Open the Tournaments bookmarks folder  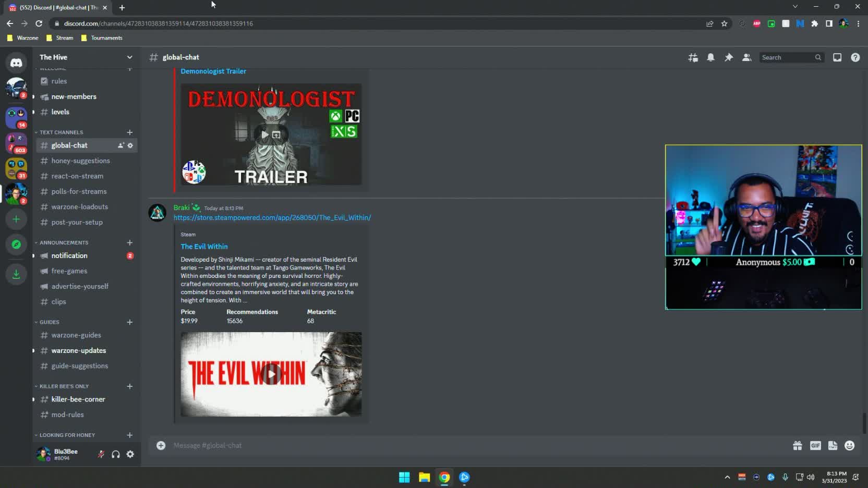coord(102,38)
